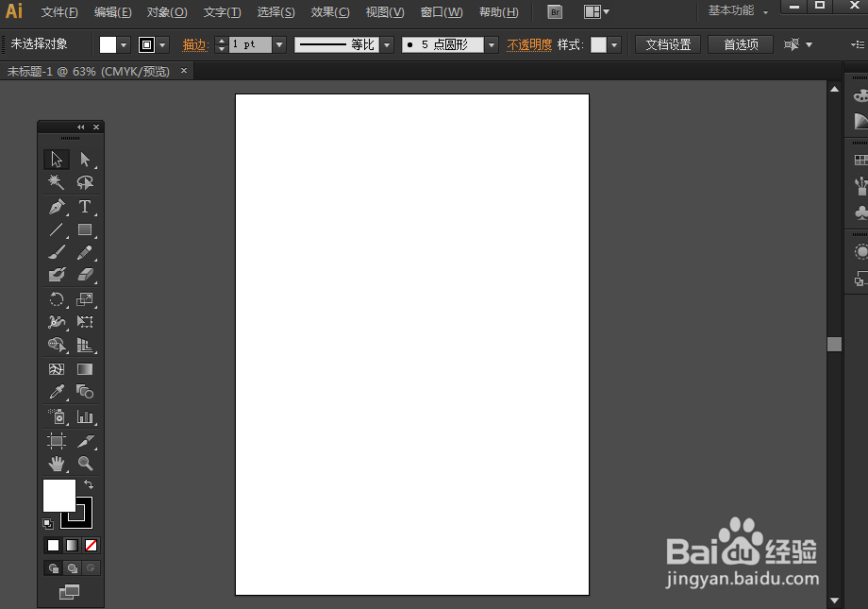Open the 对象(O) menu
Viewport: 868px width, 609px height.
[x=167, y=12]
